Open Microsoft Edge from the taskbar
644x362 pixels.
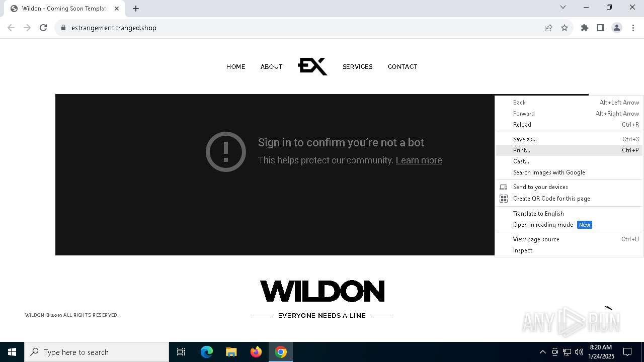(207, 352)
